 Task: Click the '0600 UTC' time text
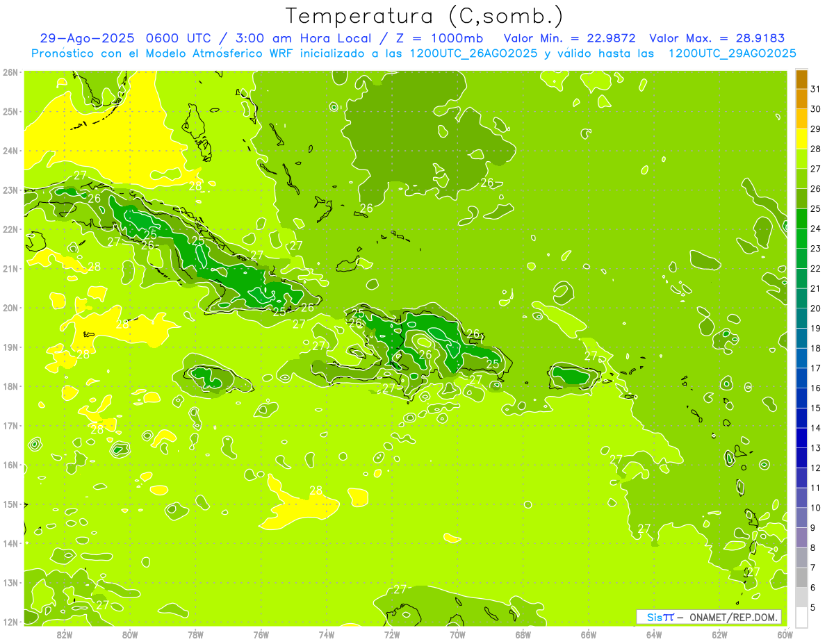pos(178,38)
